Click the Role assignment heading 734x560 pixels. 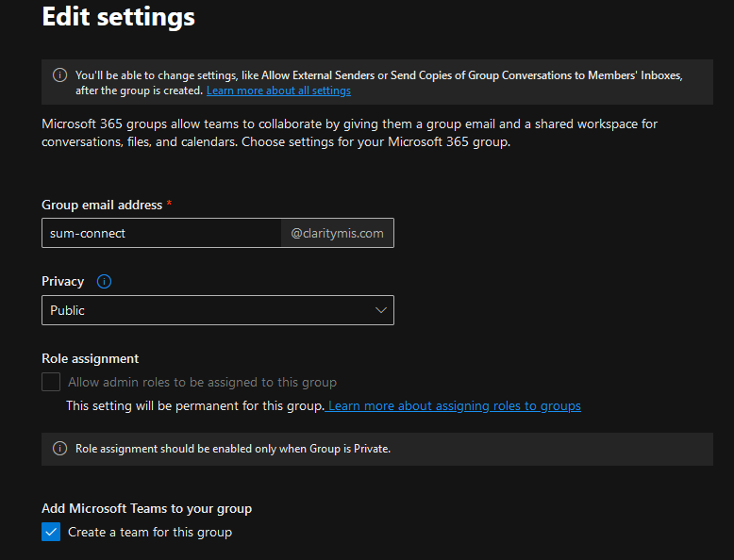point(91,358)
